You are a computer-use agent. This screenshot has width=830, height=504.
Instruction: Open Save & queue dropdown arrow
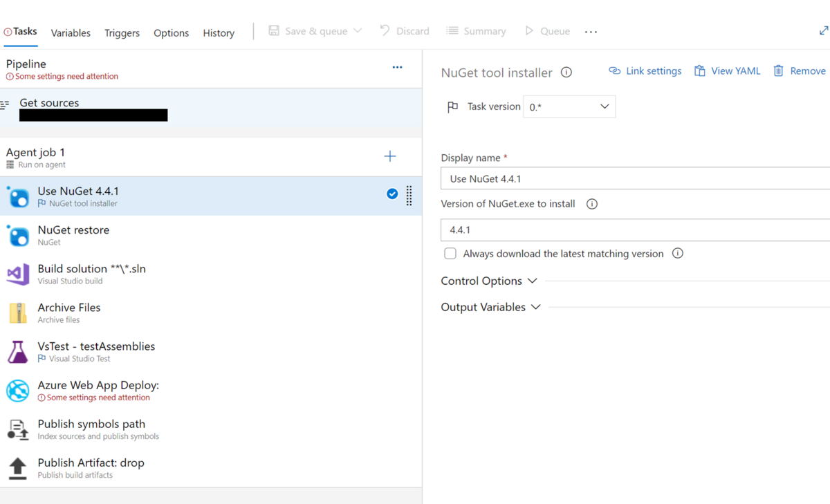[x=358, y=30]
